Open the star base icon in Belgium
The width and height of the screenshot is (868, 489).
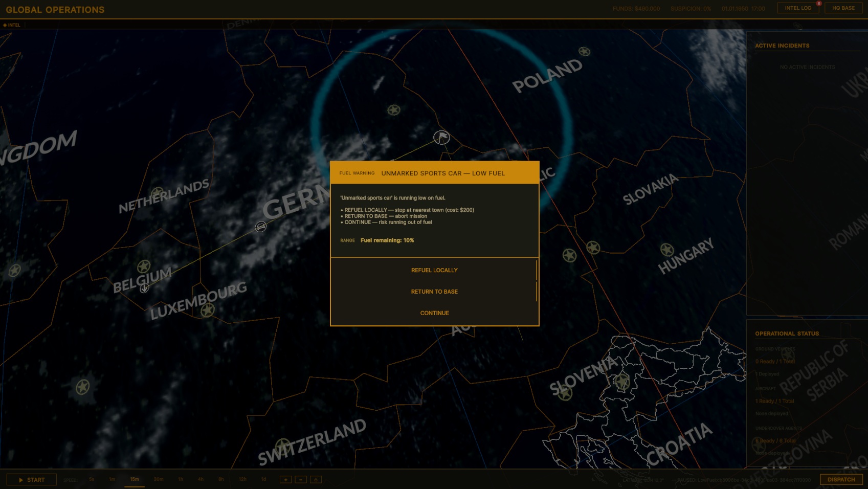click(143, 266)
